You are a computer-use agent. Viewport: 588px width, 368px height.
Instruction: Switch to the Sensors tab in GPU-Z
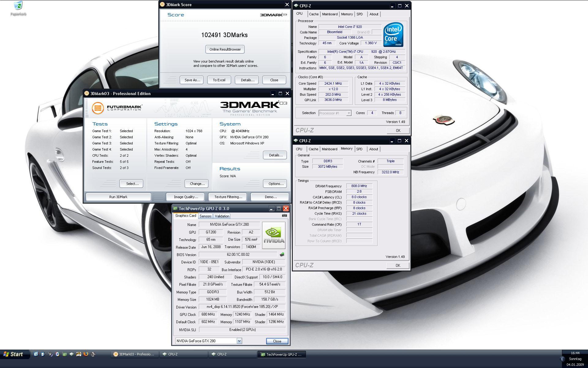pyautogui.click(x=205, y=216)
